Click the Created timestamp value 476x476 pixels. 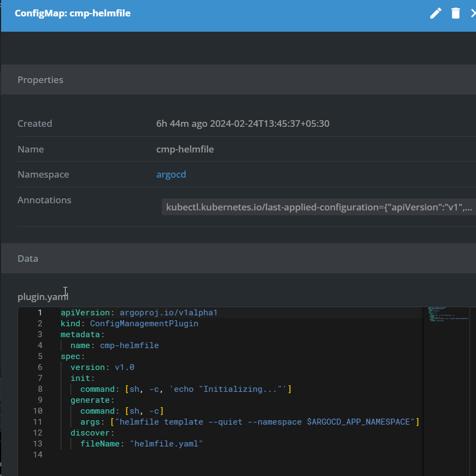point(243,123)
